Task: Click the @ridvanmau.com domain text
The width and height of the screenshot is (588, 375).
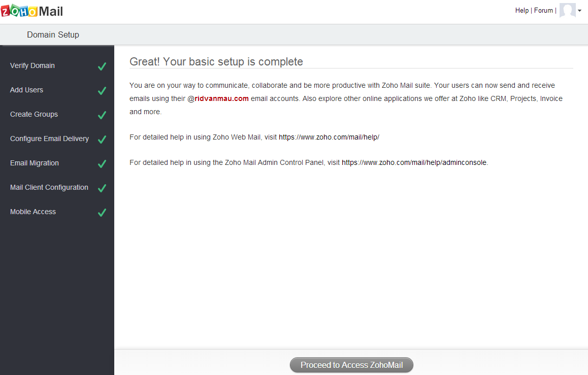Action: tap(218, 98)
